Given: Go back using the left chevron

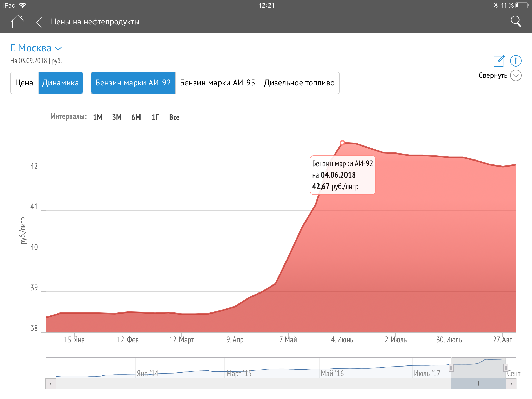Looking at the screenshot, I should (x=39, y=22).
